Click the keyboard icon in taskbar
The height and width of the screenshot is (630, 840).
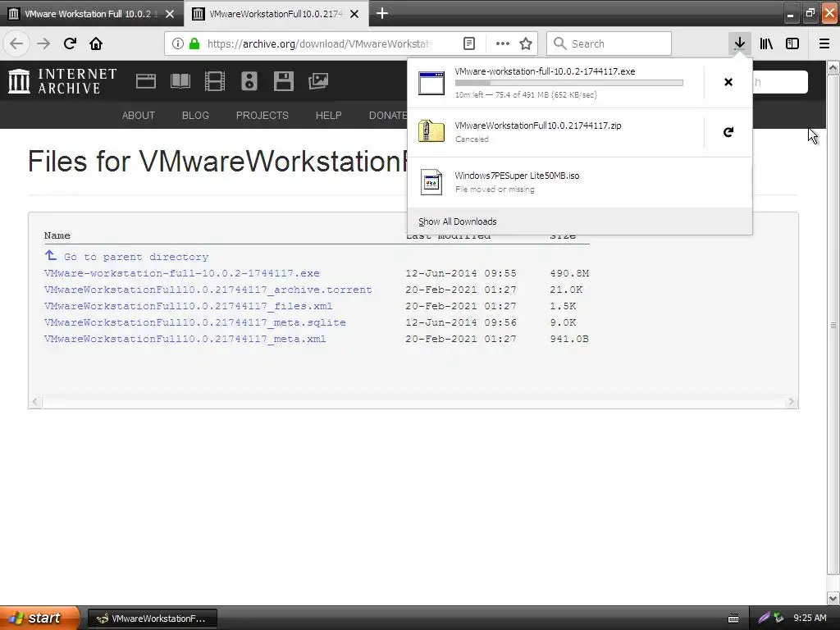point(733,619)
